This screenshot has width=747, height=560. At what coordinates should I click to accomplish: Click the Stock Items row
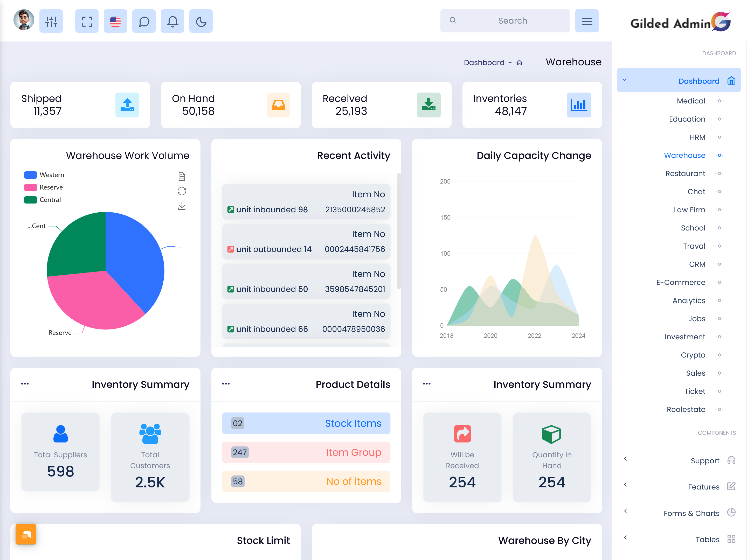click(306, 423)
